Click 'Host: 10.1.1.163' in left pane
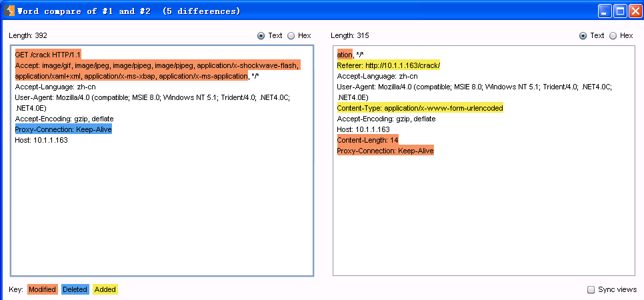This screenshot has height=300, width=644. pyautogui.click(x=41, y=140)
